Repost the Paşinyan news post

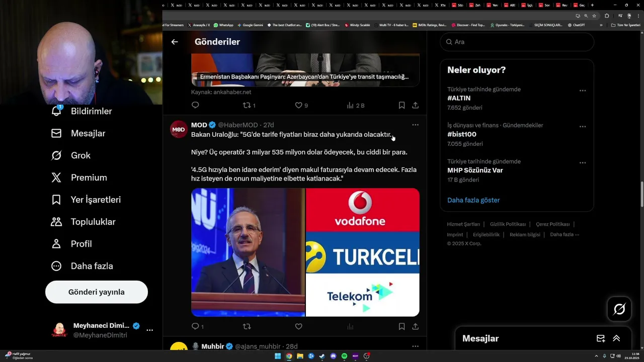click(250, 105)
